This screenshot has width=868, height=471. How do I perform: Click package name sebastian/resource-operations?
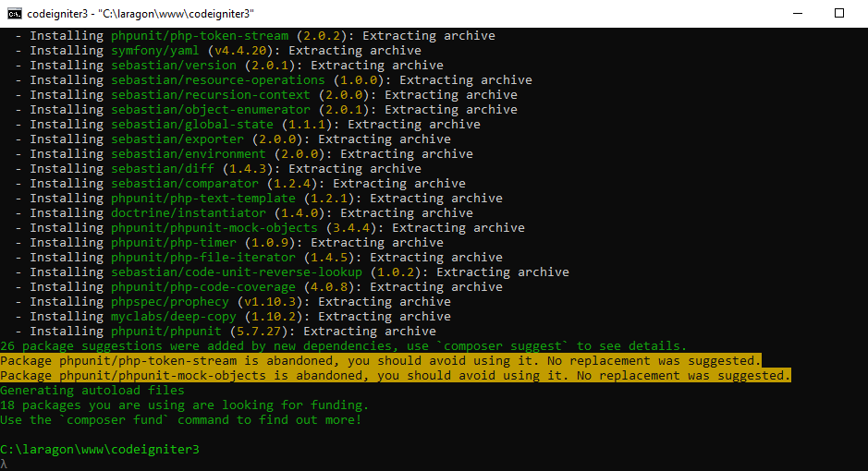tap(218, 80)
